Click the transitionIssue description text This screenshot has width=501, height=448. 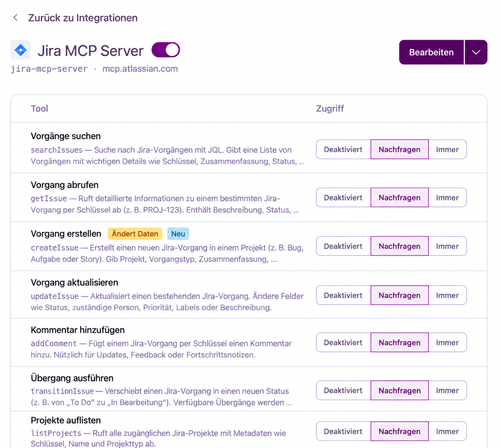(161, 397)
